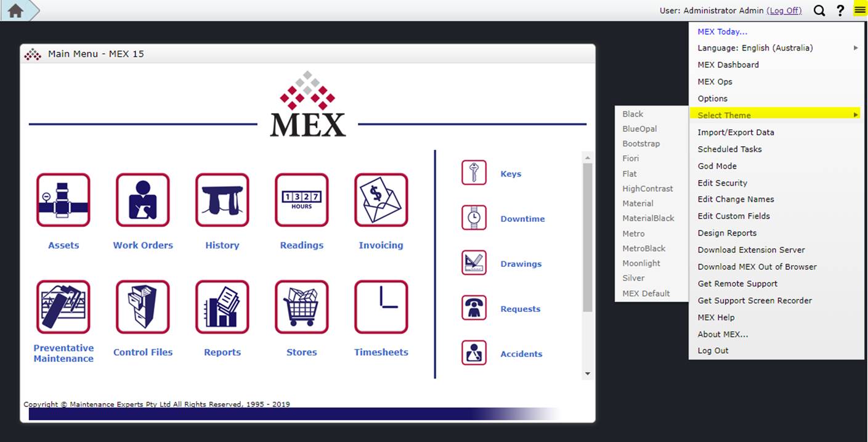This screenshot has width=868, height=442.
Task: Select Edit Security menu item
Action: pos(776,183)
